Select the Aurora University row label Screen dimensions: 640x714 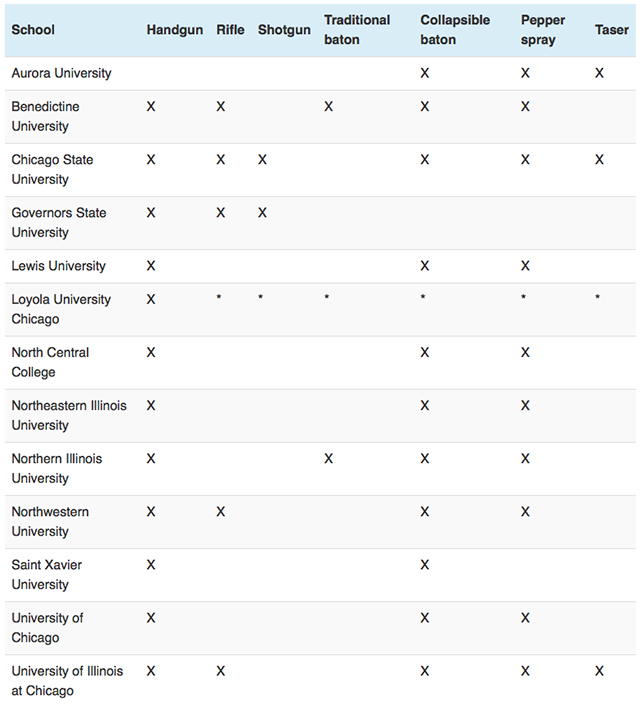point(61,73)
